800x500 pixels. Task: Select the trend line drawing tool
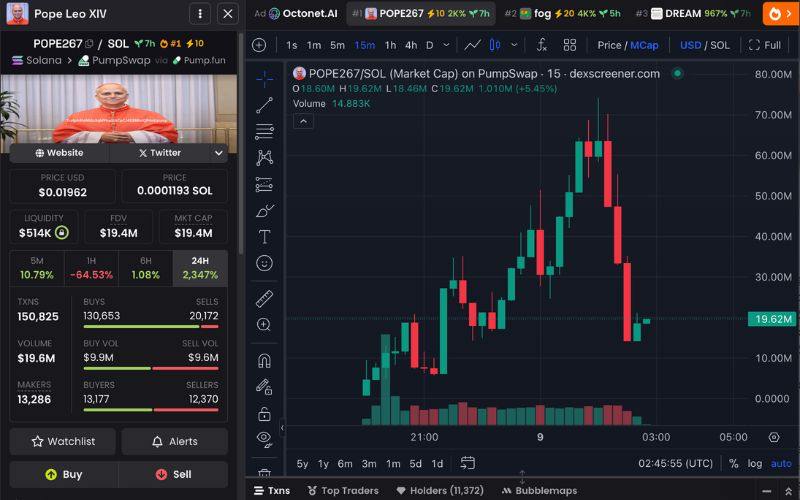(x=264, y=105)
